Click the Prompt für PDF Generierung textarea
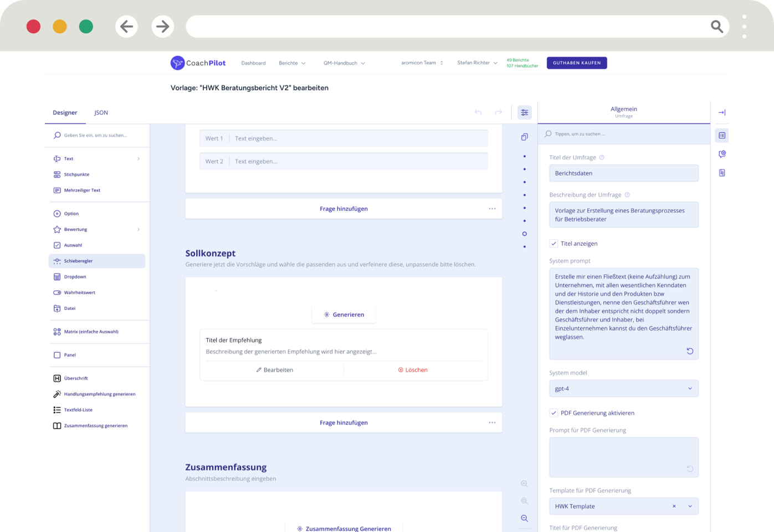 click(x=624, y=457)
